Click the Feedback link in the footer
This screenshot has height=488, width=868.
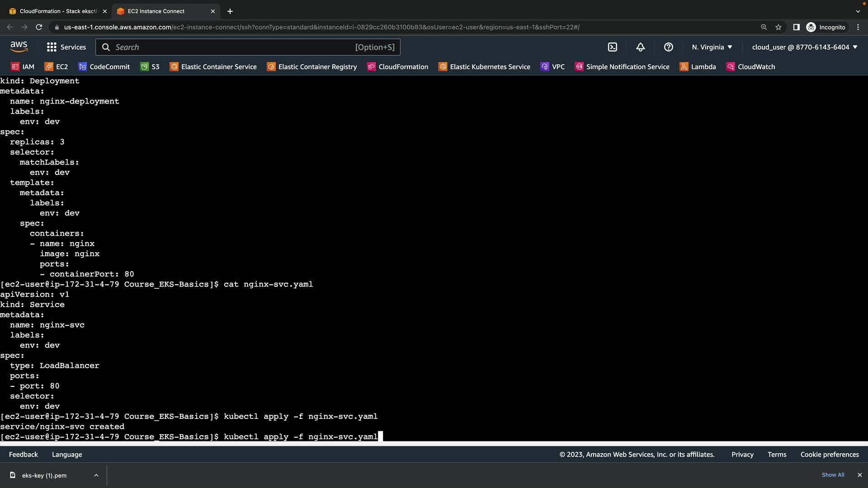[24, 455]
